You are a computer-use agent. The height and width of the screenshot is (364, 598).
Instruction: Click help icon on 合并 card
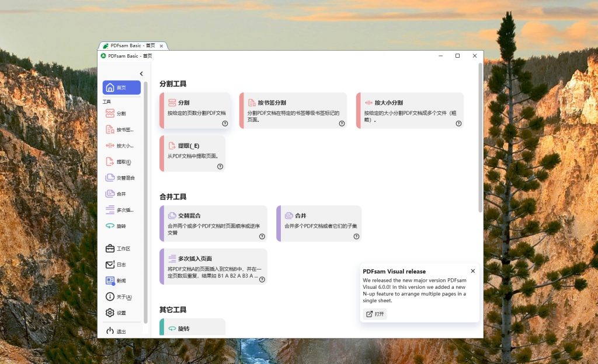click(356, 236)
